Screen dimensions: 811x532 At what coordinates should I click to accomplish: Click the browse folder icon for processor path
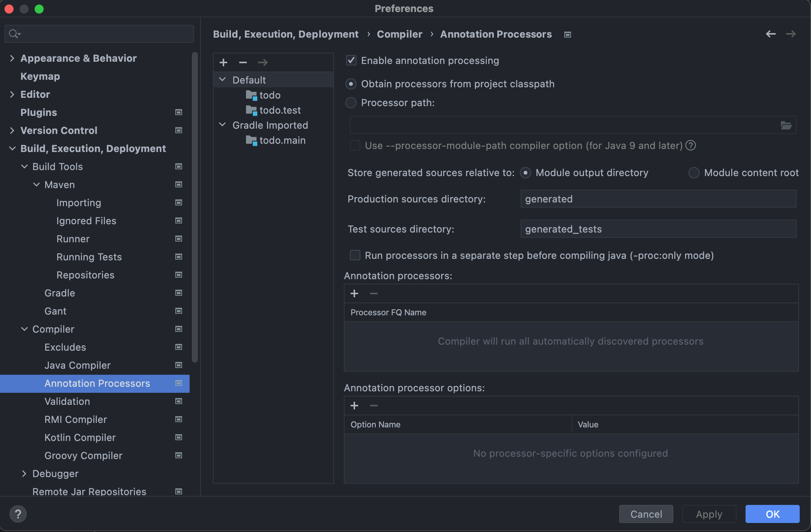[786, 125]
